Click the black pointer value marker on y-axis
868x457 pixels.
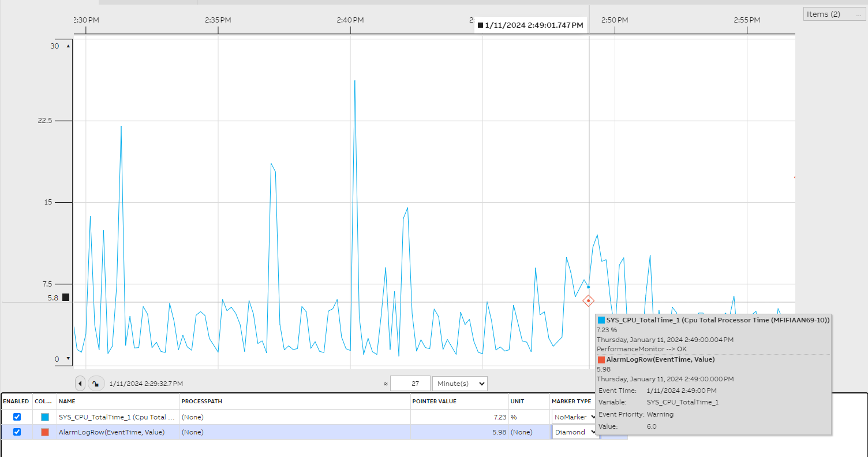(66, 297)
